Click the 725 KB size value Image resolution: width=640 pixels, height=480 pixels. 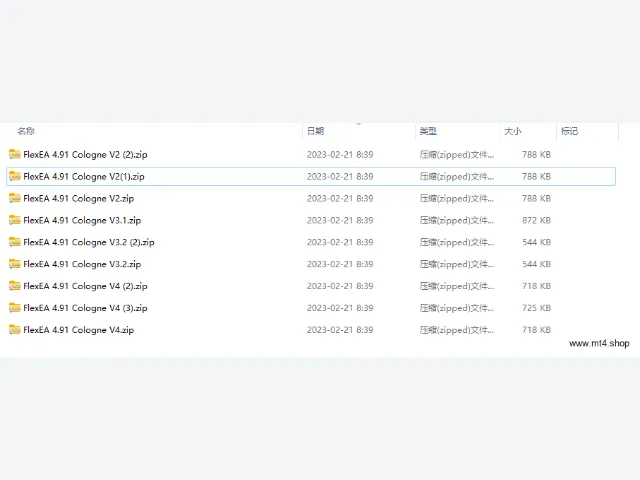pos(536,308)
